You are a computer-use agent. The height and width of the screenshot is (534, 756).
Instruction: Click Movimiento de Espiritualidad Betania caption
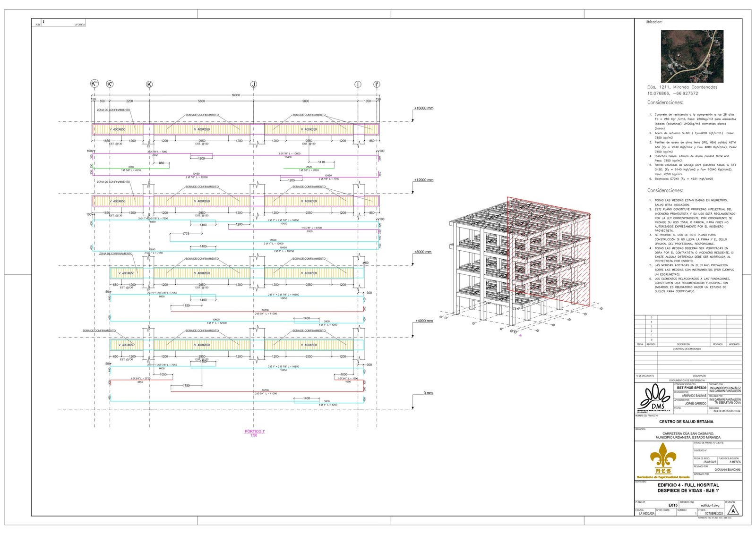coord(663,477)
